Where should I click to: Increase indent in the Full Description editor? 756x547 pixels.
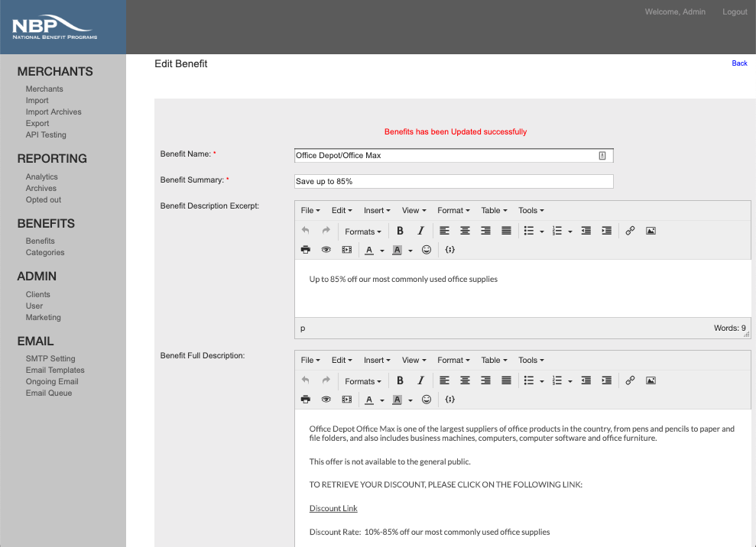(x=606, y=380)
